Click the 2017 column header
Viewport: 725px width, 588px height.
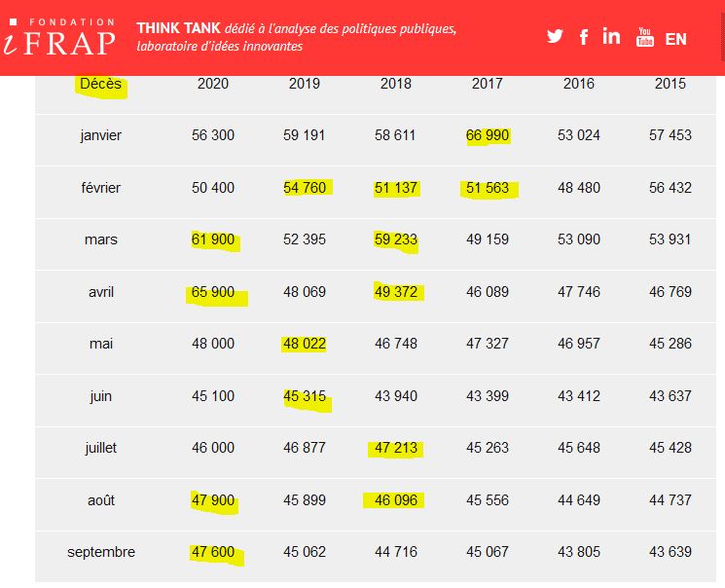click(487, 84)
